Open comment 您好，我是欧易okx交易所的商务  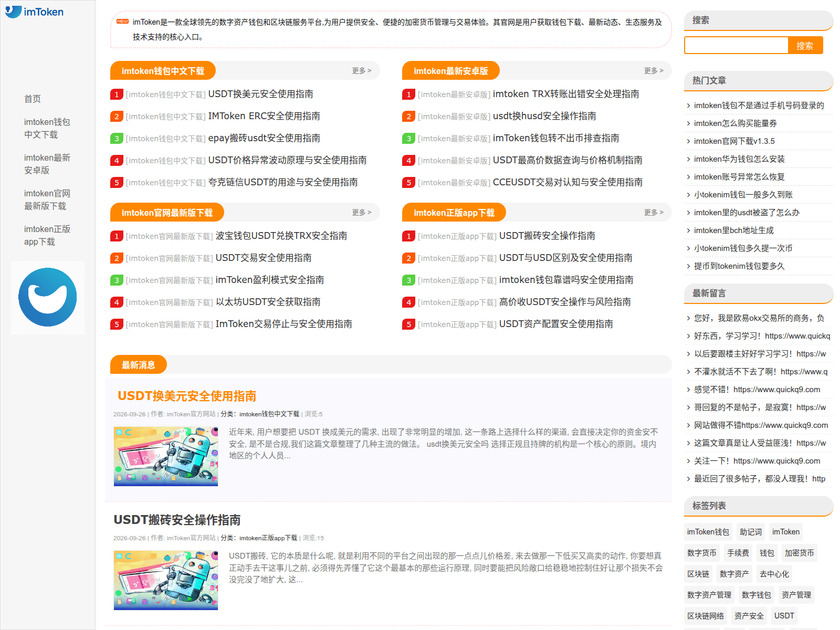(x=759, y=318)
